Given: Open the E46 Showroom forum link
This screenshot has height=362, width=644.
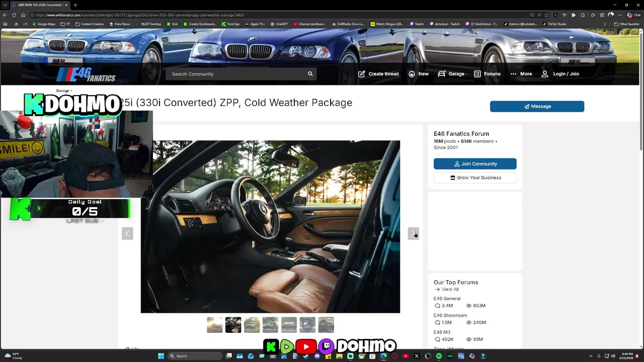Looking at the screenshot, I should click(450, 315).
